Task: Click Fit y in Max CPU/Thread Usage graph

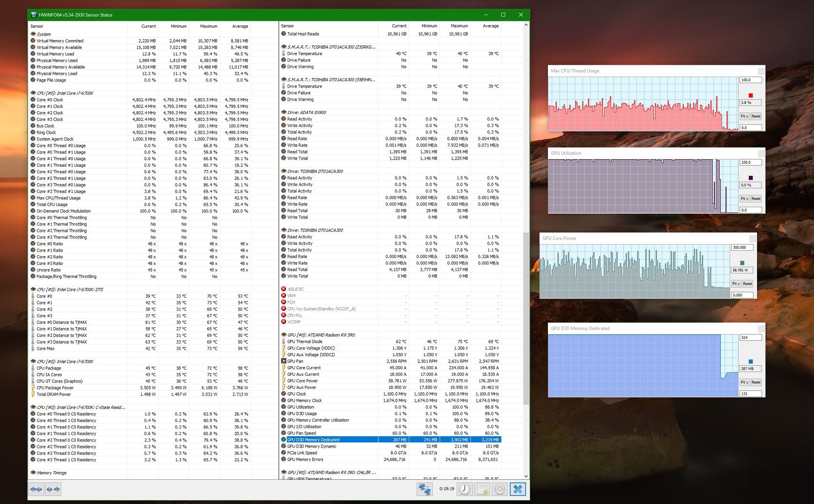Action: coord(745,116)
